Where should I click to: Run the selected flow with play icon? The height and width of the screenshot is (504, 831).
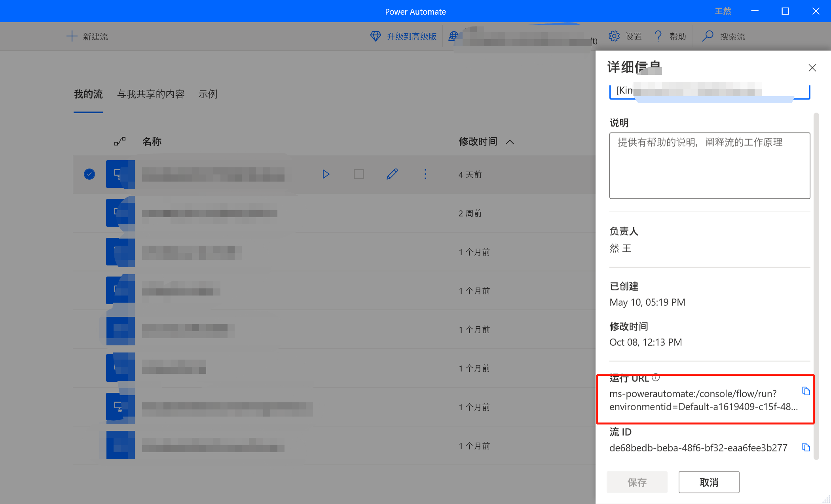pyautogui.click(x=326, y=174)
